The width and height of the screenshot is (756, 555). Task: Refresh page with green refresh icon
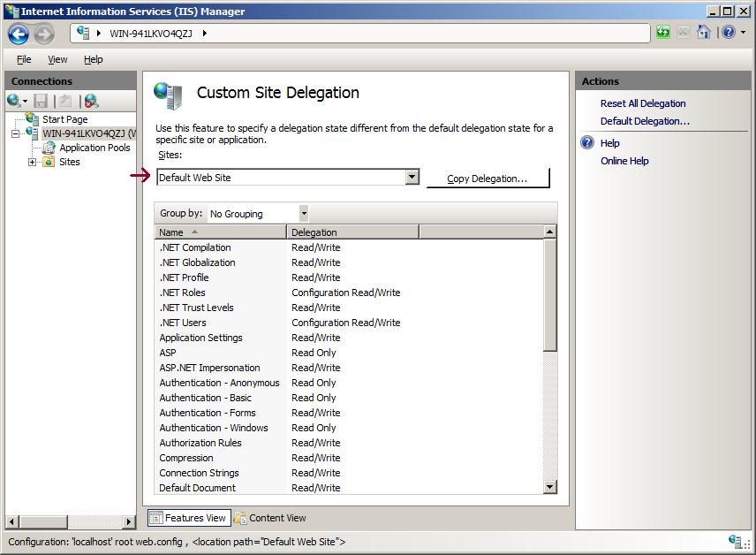(x=663, y=33)
